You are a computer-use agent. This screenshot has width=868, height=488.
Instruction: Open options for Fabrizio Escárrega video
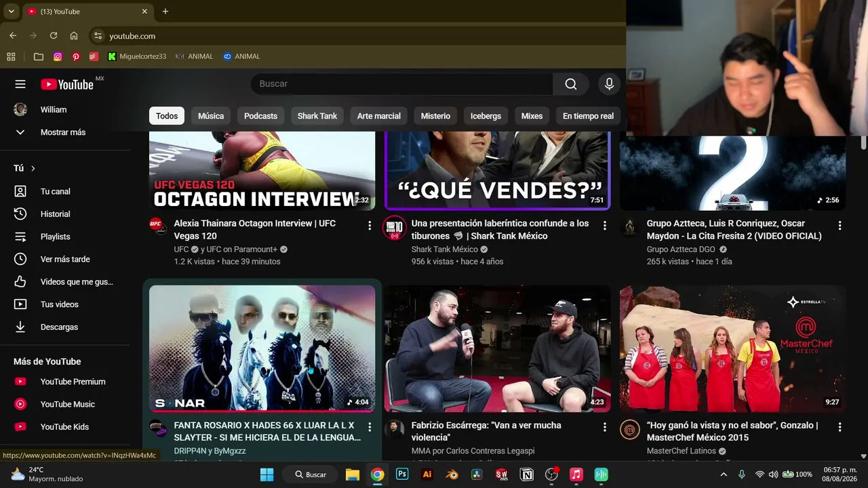[605, 427]
